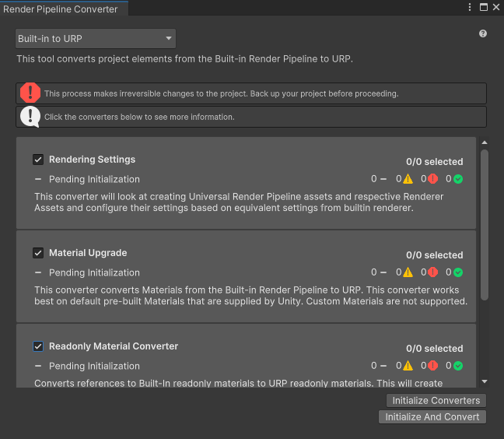This screenshot has width=504, height=439.
Task: Open the window's three-dot options menu
Action: (x=470, y=7)
